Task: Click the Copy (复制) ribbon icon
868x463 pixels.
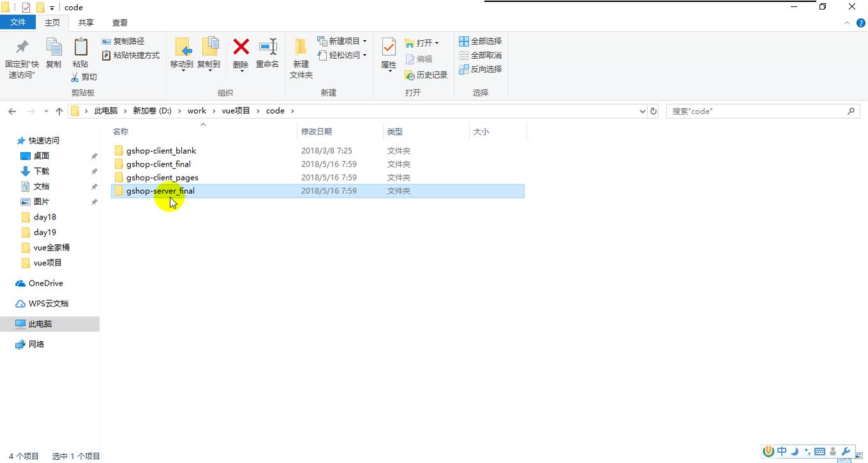Action: 54,48
